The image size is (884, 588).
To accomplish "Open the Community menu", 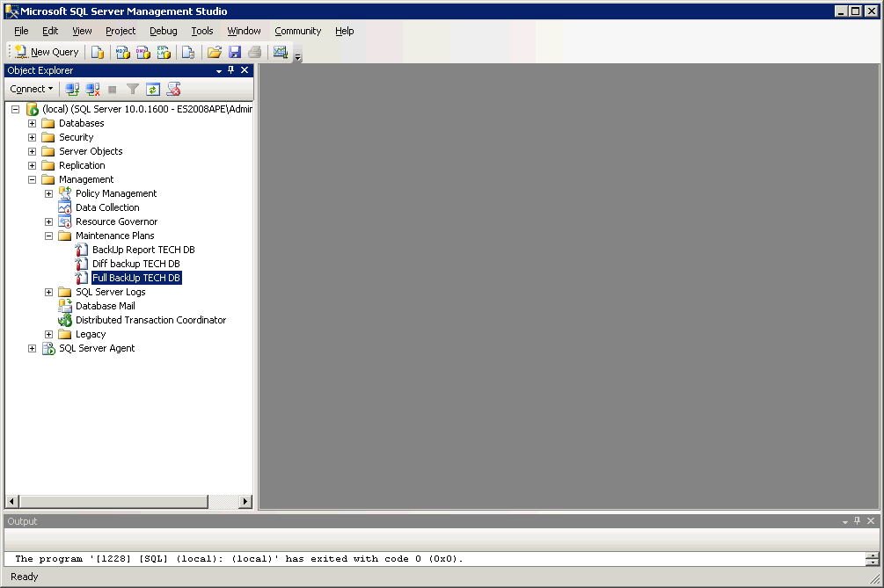I will coord(297,31).
